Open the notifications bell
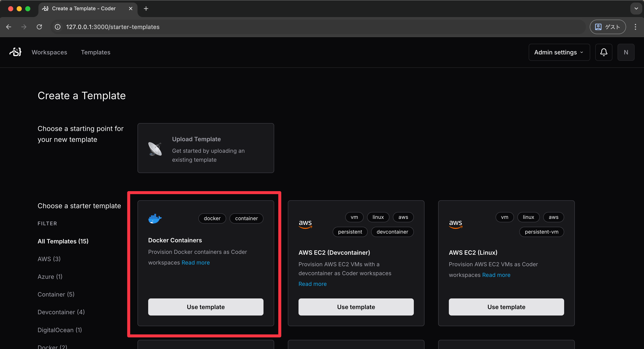644x349 pixels. pyautogui.click(x=603, y=52)
